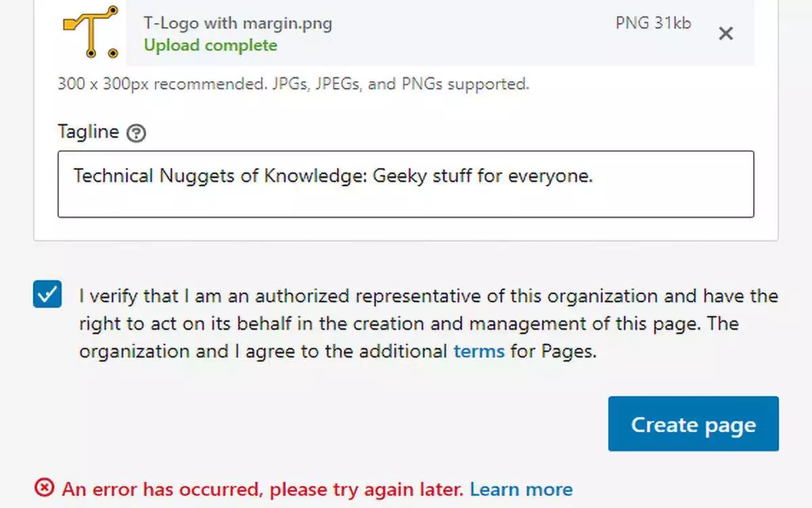Click the "T-Logo with margin.png" file name
Viewport: 812px width, 508px height.
pos(238,24)
